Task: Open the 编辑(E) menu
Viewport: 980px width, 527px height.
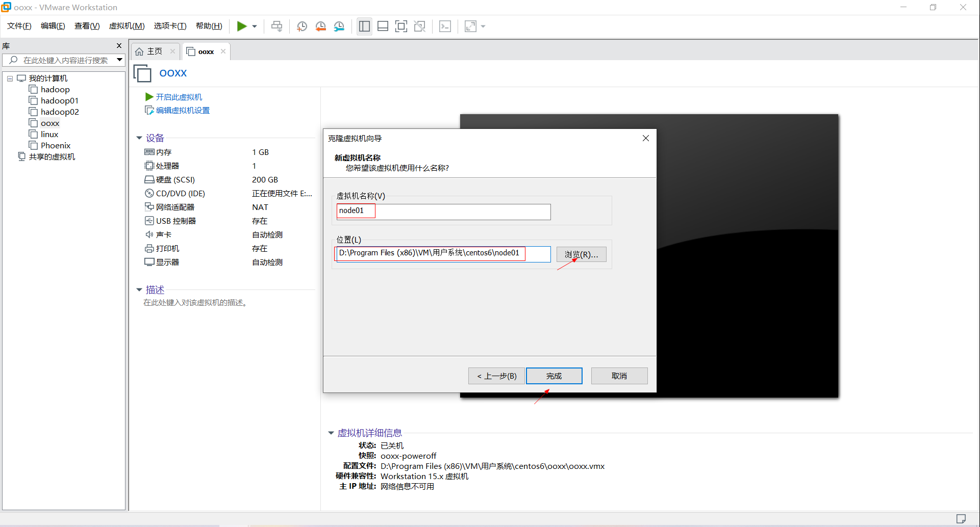Action: pos(53,26)
